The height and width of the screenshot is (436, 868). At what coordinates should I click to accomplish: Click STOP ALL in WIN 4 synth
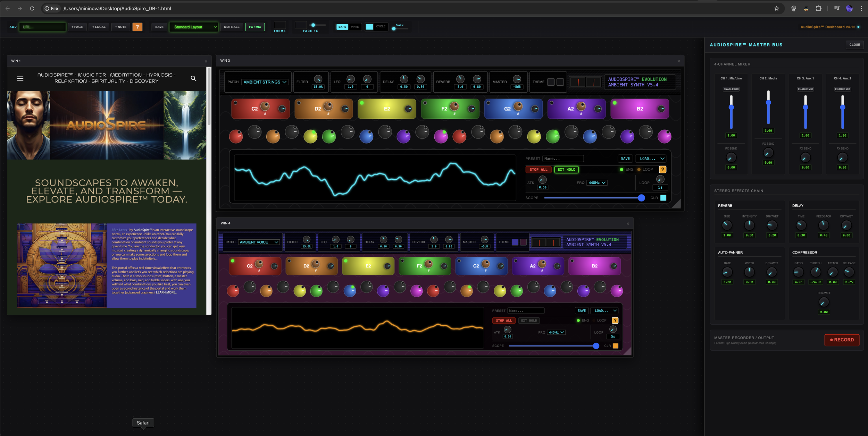pyautogui.click(x=503, y=320)
